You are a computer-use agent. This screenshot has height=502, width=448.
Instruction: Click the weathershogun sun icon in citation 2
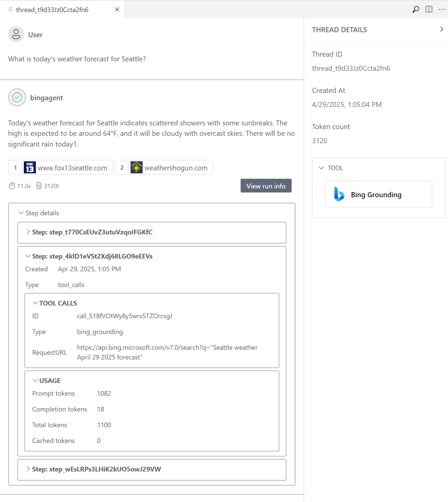click(x=137, y=167)
